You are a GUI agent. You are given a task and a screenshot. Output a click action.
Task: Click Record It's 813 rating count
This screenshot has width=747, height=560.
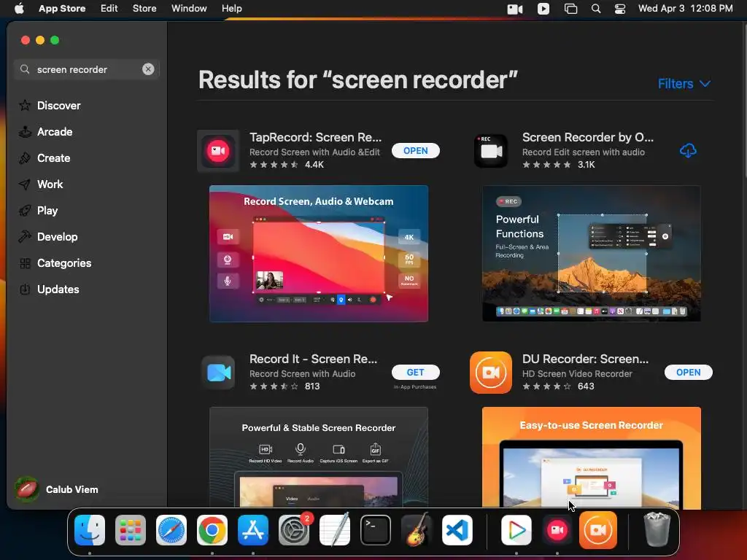(312, 386)
